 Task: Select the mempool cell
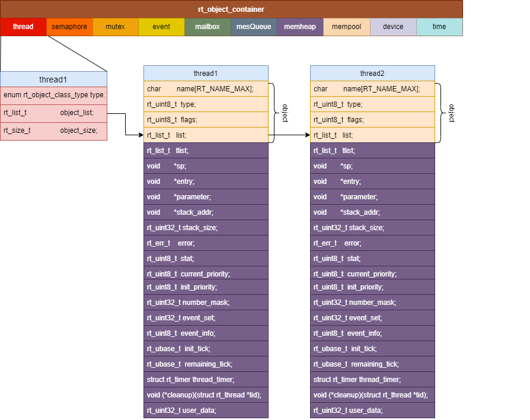347,27
